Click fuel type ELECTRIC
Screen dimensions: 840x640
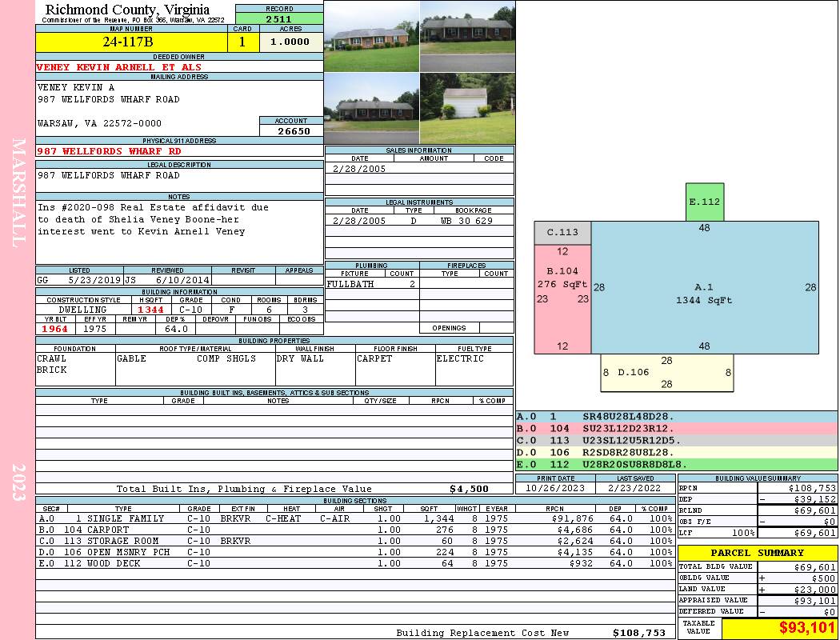[x=460, y=358]
